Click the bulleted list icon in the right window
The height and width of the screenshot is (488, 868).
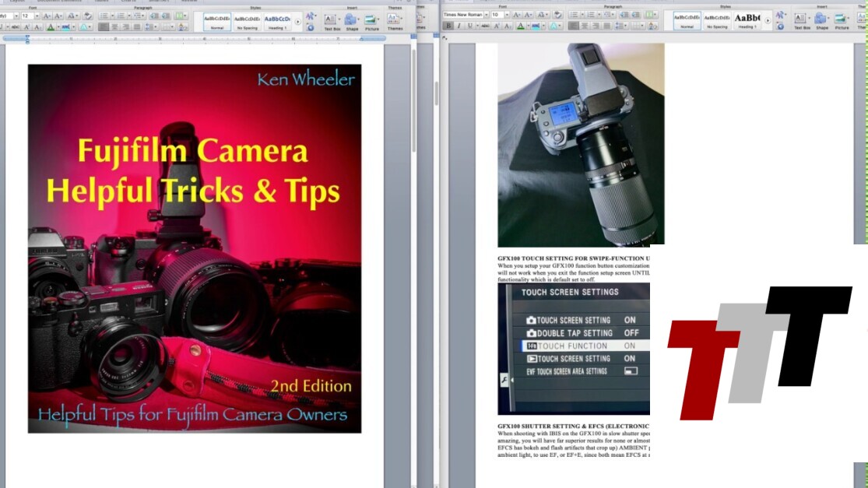[575, 15]
